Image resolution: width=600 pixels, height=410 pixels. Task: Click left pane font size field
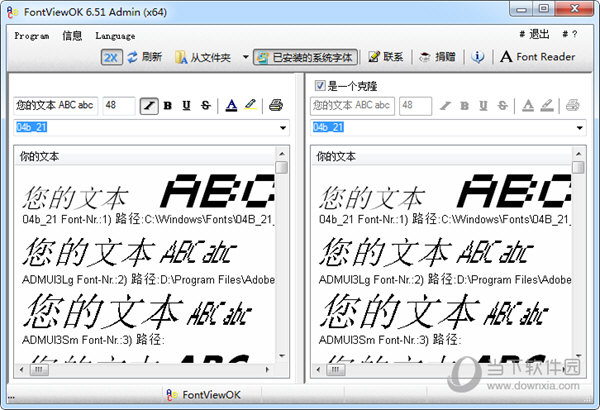tap(119, 106)
